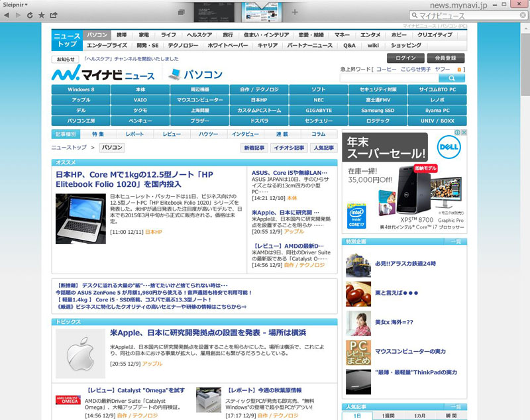This screenshot has width=530, height=420.
Task: Close the Dell ad with its X icon
Action: click(464, 132)
